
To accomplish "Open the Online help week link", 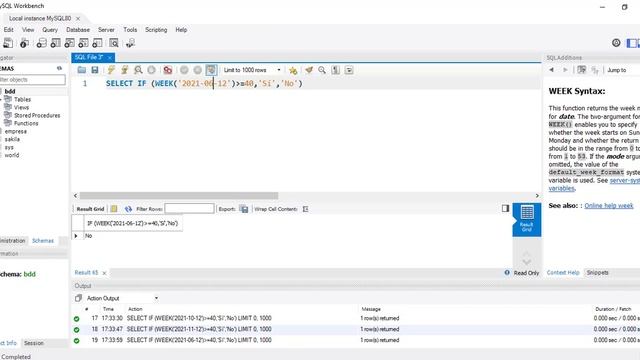I will (x=609, y=206).
